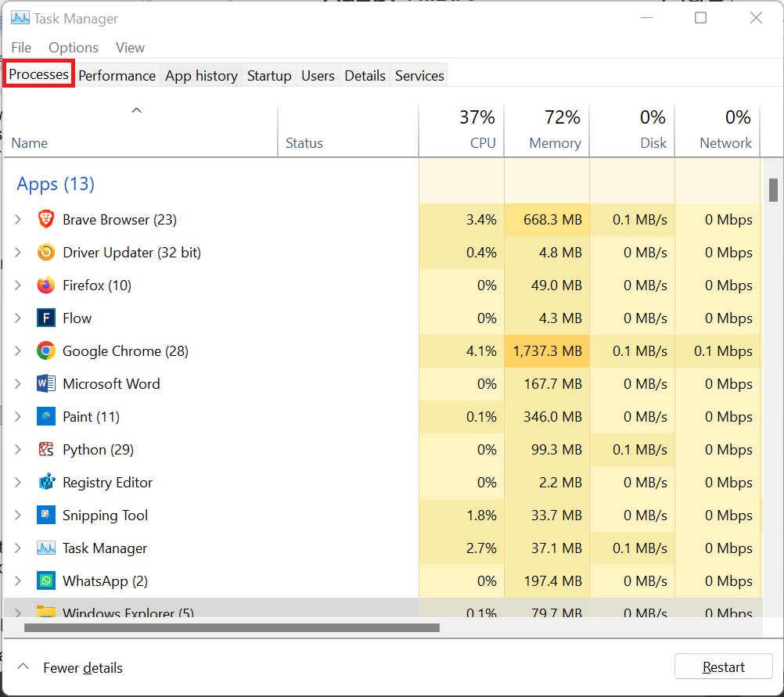Click the Driver Updater icon
This screenshot has height=697, width=784.
pyautogui.click(x=46, y=253)
